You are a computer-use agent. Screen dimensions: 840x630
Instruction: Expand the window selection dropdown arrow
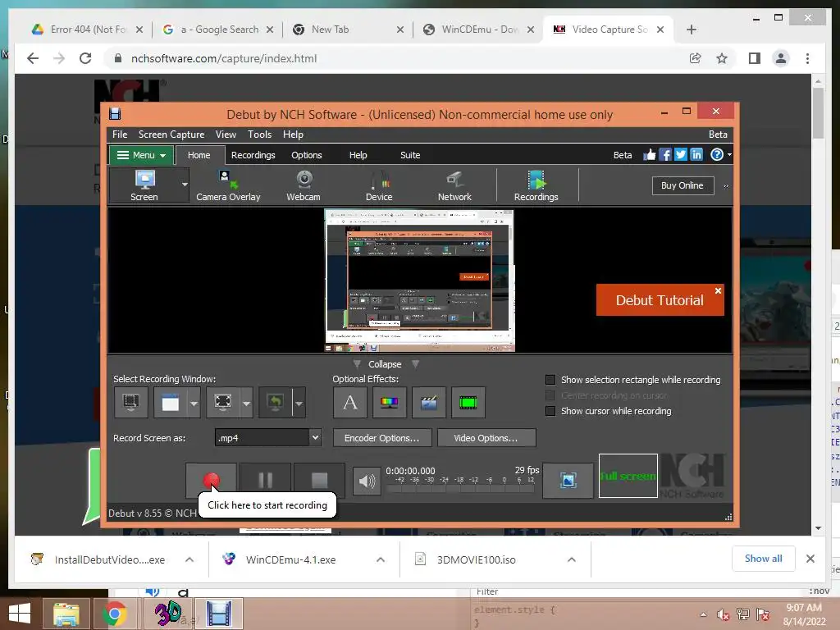(x=194, y=403)
